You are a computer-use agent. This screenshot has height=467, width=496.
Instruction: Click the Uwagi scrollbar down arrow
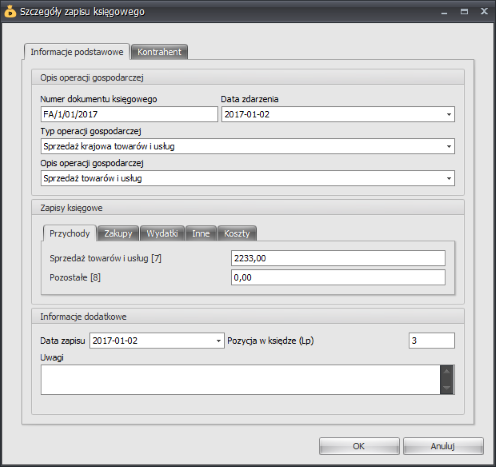click(447, 388)
